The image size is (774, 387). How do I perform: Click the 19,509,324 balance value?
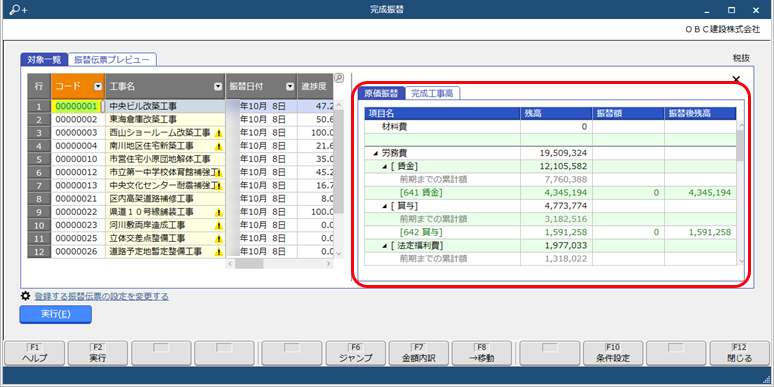(563, 154)
